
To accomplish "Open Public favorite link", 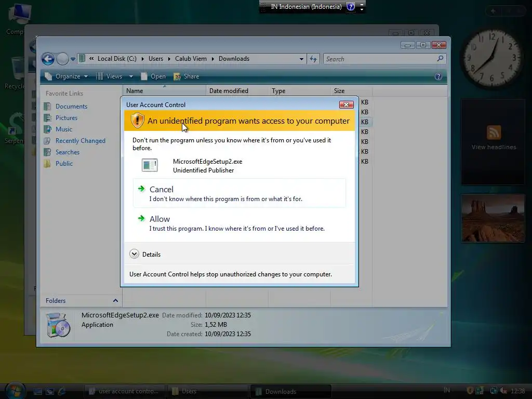I will point(64,164).
